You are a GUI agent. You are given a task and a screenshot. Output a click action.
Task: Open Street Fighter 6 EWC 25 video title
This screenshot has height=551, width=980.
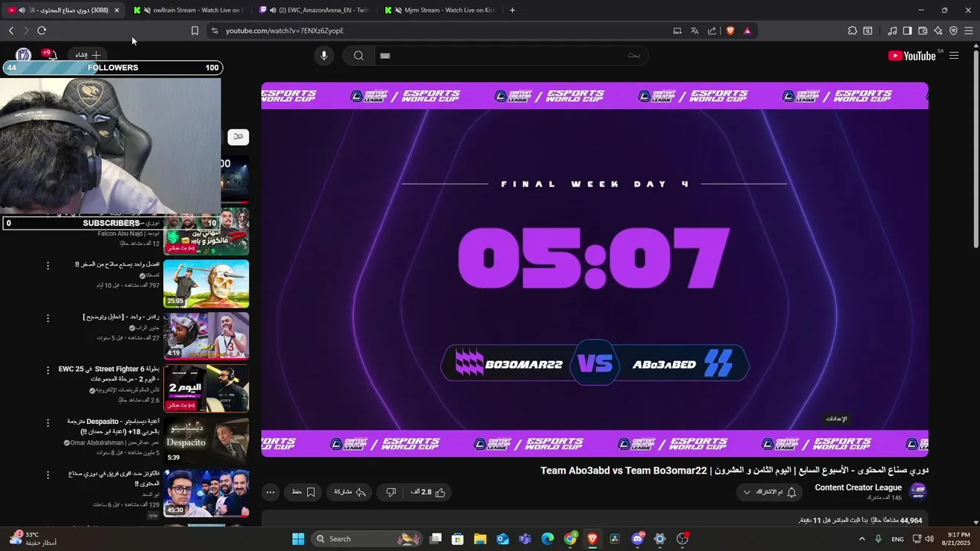(109, 374)
